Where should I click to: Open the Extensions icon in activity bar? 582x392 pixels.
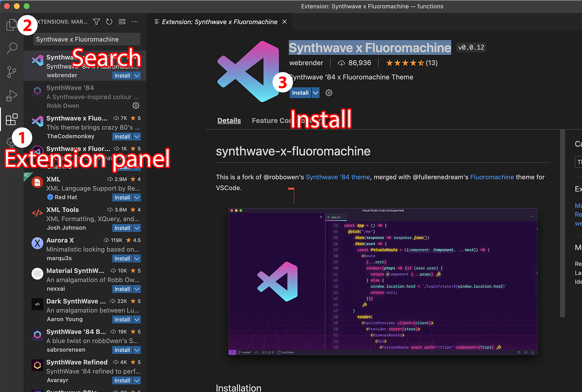tap(11, 120)
